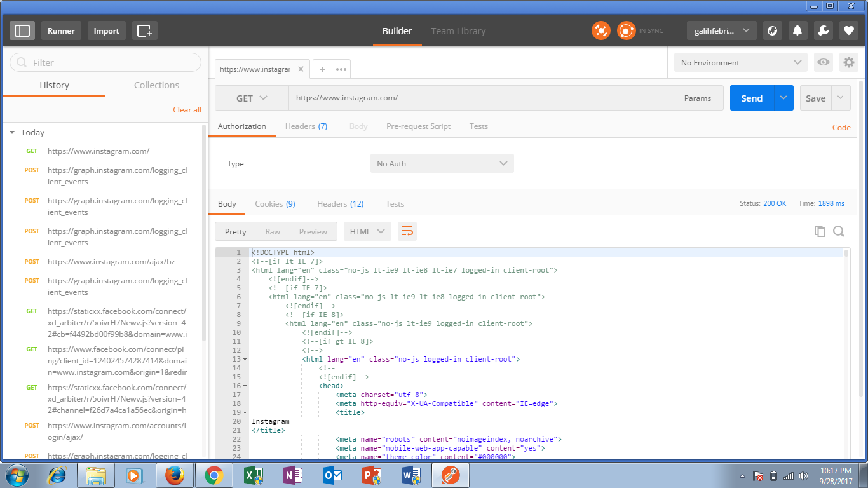Open the Runner
The width and height of the screenshot is (868, 488).
pyautogui.click(x=61, y=30)
